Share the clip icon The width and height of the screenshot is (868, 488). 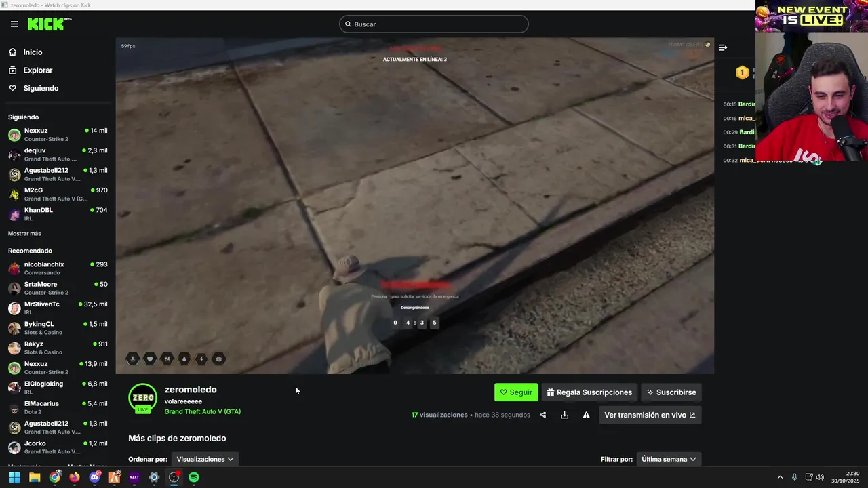pyautogui.click(x=542, y=415)
